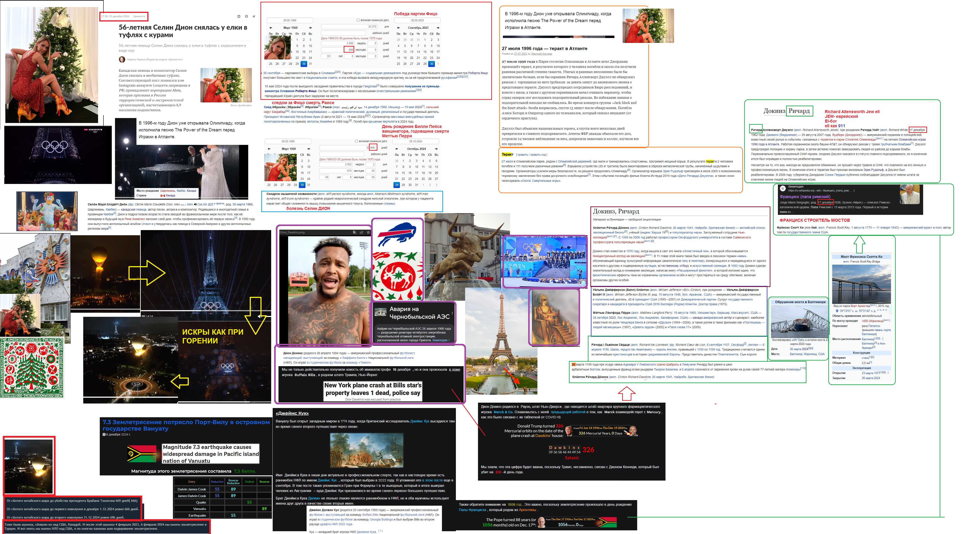Image resolution: width=980 pixels, height=534 pixels.
Task: Play the audio icon beside Селин Дион's name
Action: coord(195,204)
